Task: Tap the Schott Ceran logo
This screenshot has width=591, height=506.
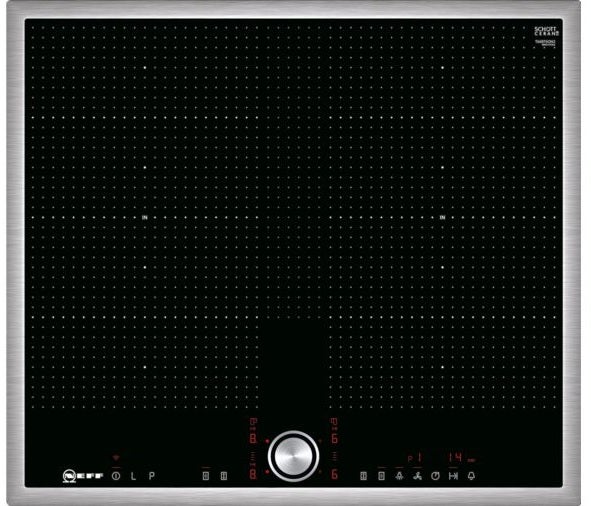Action: pyautogui.click(x=546, y=31)
